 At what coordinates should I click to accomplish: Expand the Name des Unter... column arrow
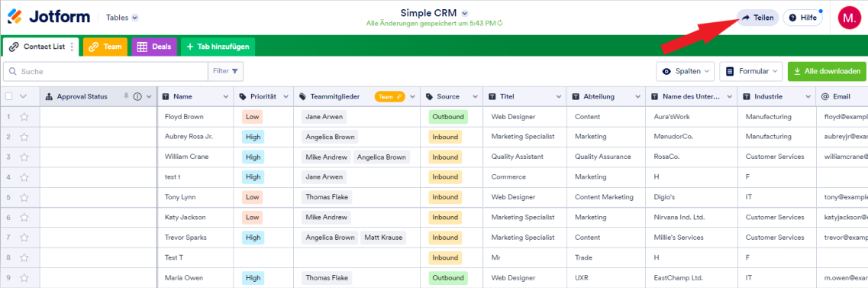point(729,96)
